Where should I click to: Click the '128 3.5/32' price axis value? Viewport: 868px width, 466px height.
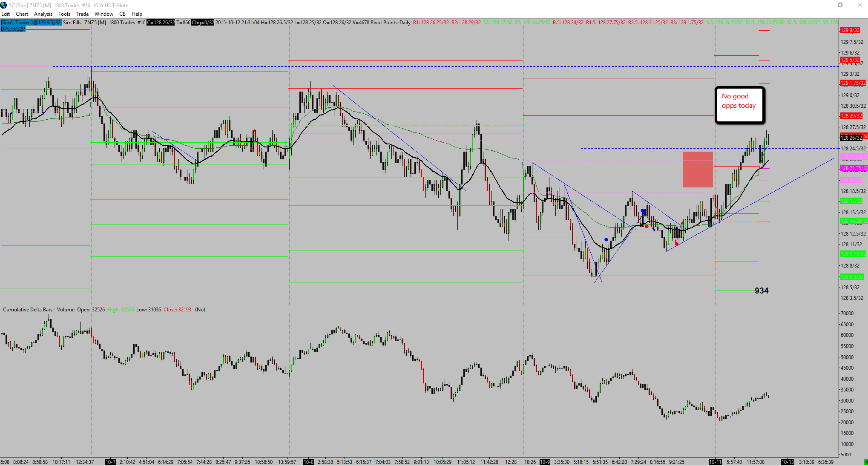pos(852,298)
